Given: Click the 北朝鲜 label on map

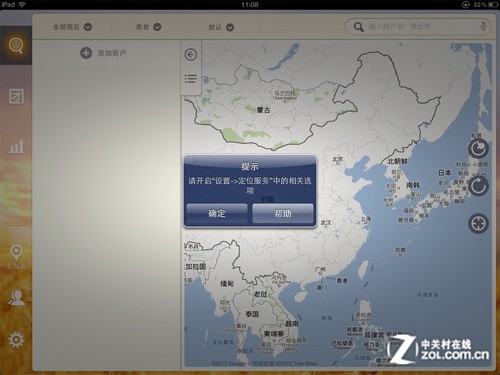Looking at the screenshot, I should 397,161.
